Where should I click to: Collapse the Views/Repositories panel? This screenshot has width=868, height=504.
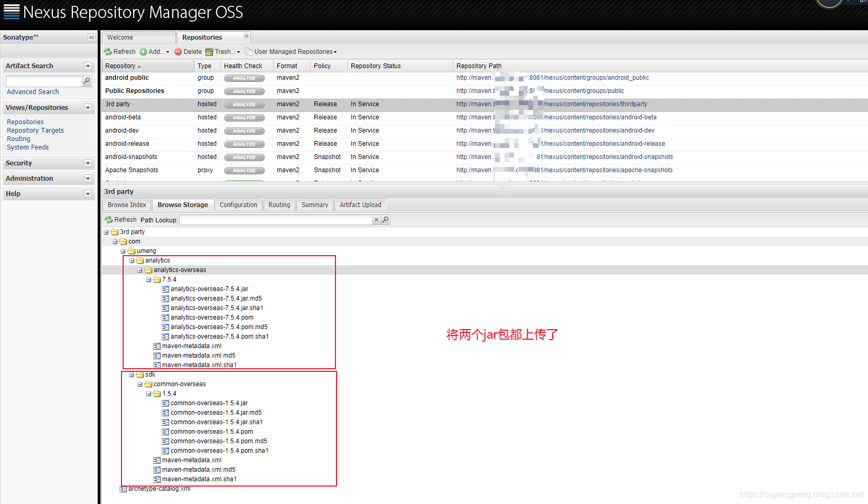point(88,108)
